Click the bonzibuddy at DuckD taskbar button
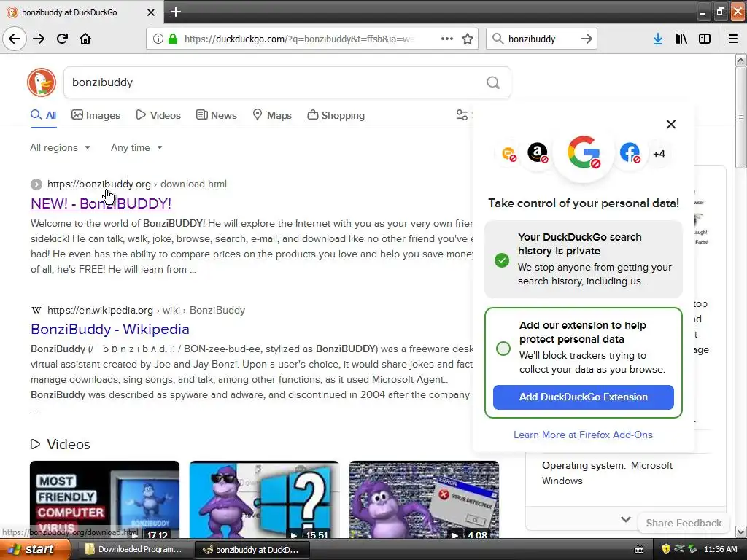Viewport: 747px width, 560px height. coord(252,550)
